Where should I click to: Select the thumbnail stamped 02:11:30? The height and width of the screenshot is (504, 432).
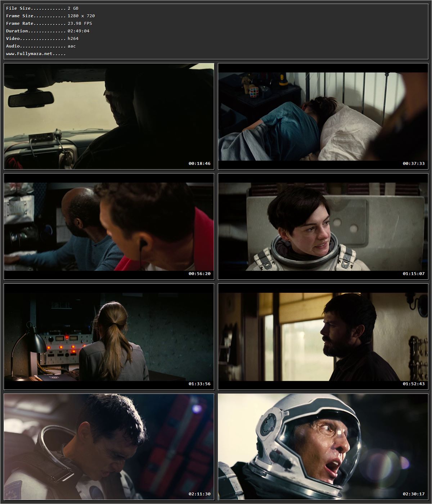click(109, 447)
